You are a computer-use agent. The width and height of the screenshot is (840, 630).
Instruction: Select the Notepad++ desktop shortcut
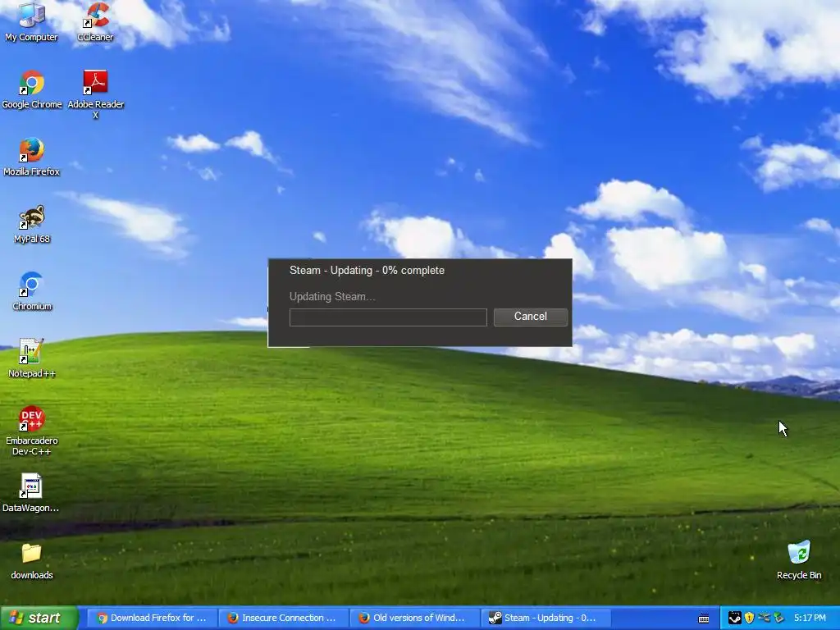(x=32, y=359)
